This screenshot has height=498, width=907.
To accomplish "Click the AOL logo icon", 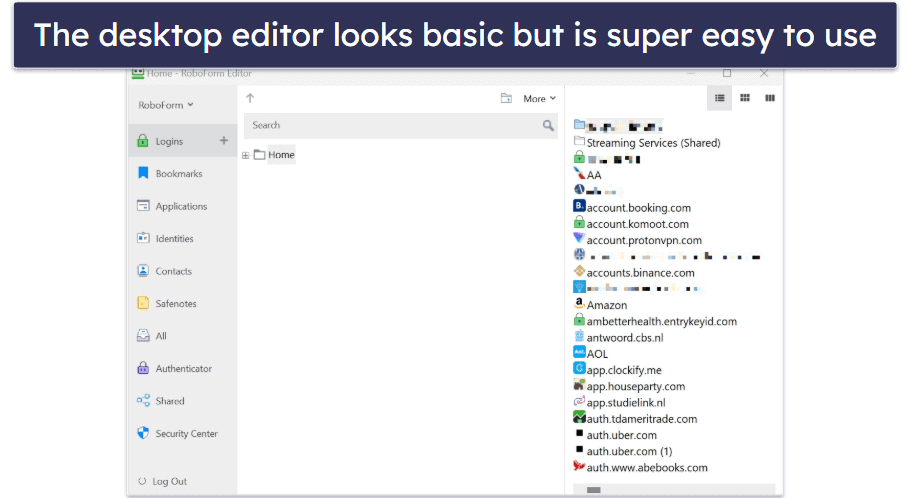I will 579,351.
